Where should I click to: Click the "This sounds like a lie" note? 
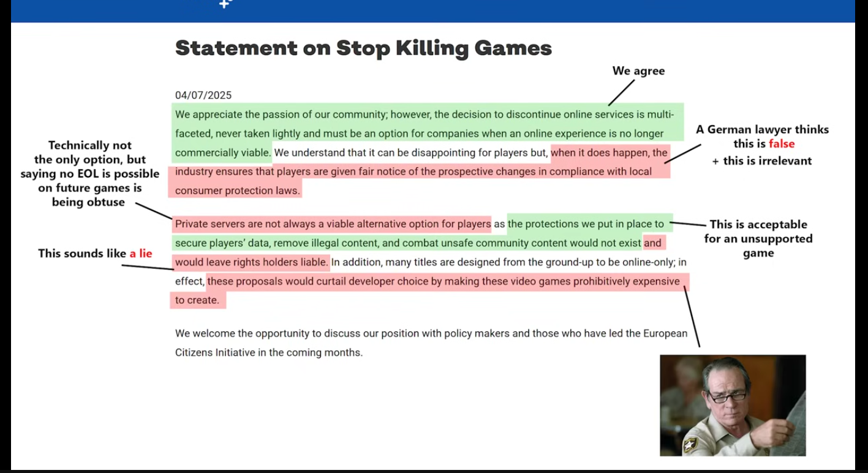click(95, 253)
